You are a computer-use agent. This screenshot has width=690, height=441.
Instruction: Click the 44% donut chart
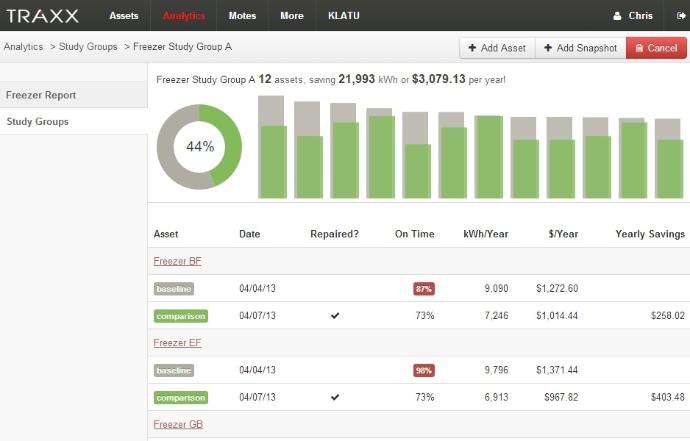coord(200,146)
